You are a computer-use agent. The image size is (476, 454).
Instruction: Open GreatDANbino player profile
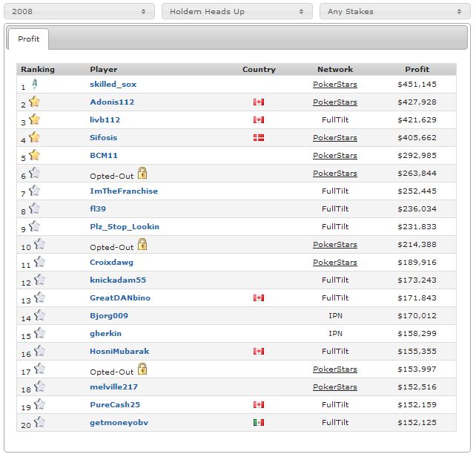(x=120, y=298)
